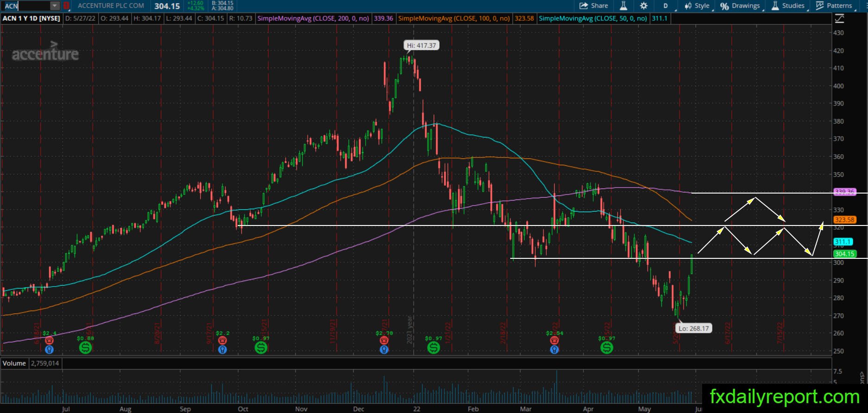Click the dividend dollar icon labeled $0.88
The height and width of the screenshot is (413, 868).
[85, 348]
